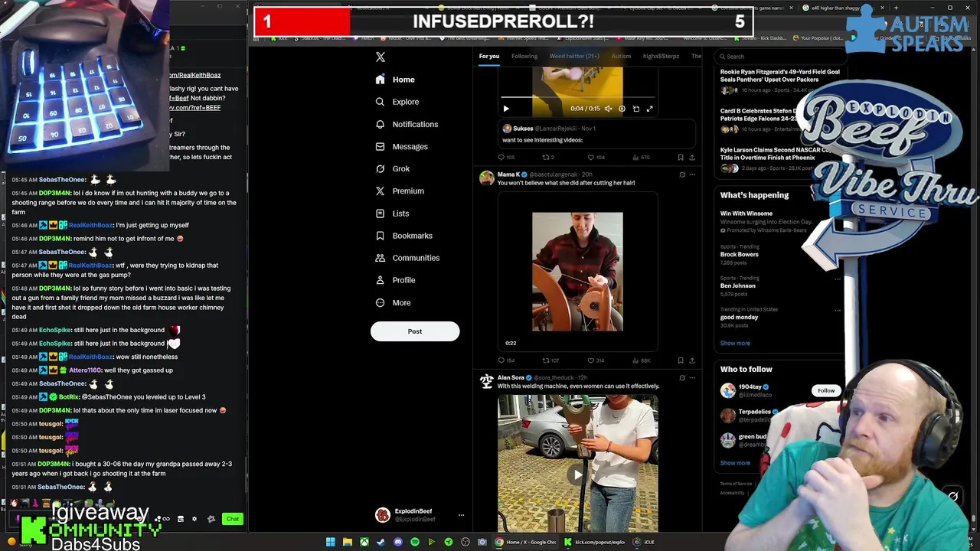
Task: Open Messages in the X sidebar
Action: pyautogui.click(x=401, y=146)
